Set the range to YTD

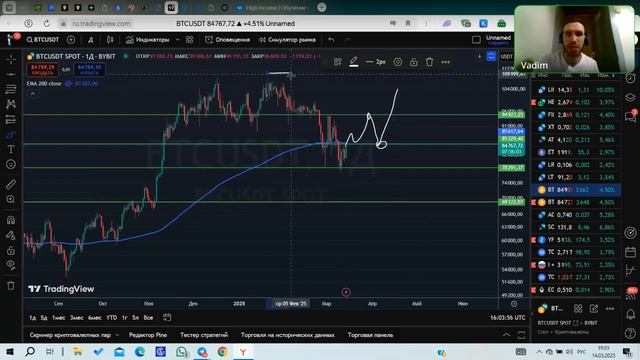coord(111,318)
